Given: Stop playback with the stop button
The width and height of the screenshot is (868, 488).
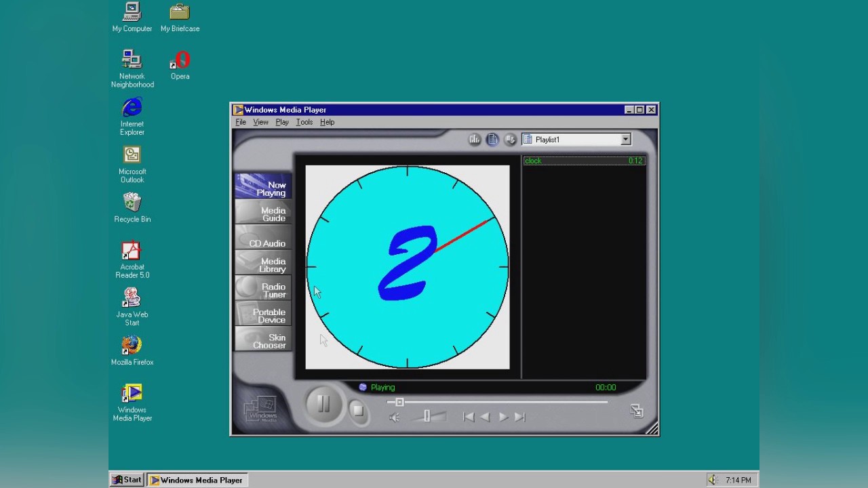Looking at the screenshot, I should 358,410.
